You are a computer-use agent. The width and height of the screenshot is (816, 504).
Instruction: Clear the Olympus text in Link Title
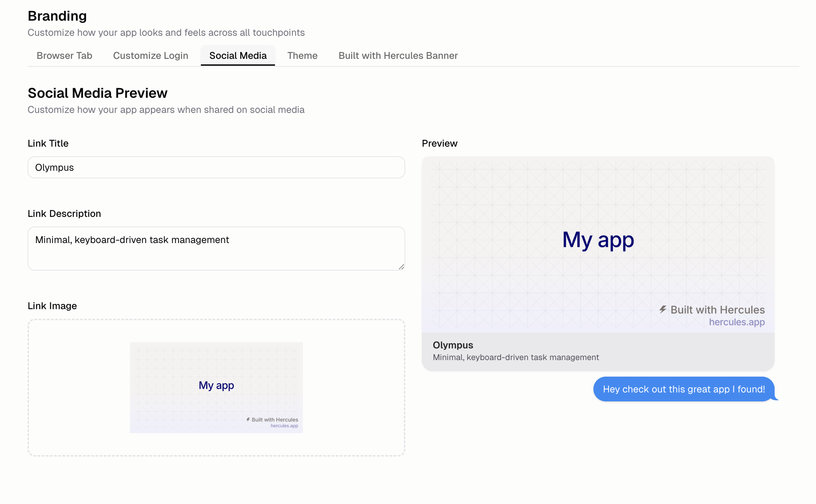tap(54, 167)
